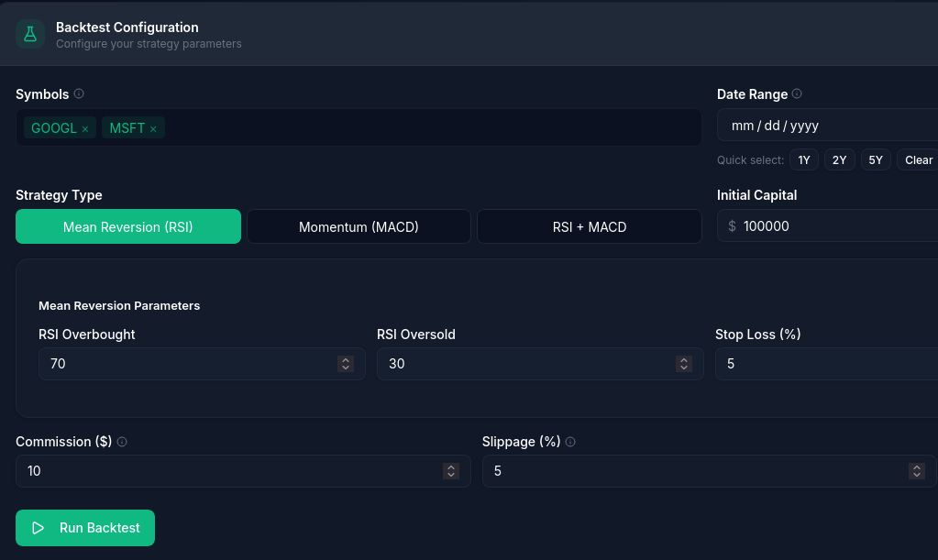Switch to the RSI + MACD strategy
Screen dimensions: 938x560
pos(589,226)
